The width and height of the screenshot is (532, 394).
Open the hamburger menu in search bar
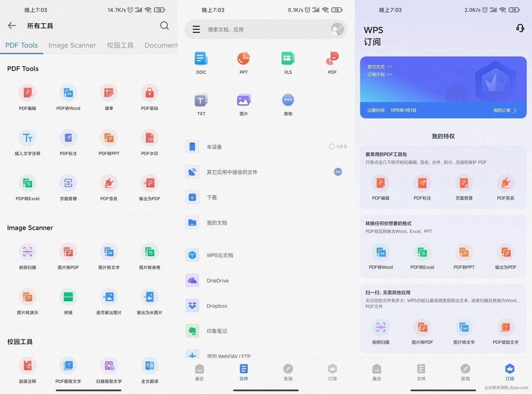pos(196,30)
